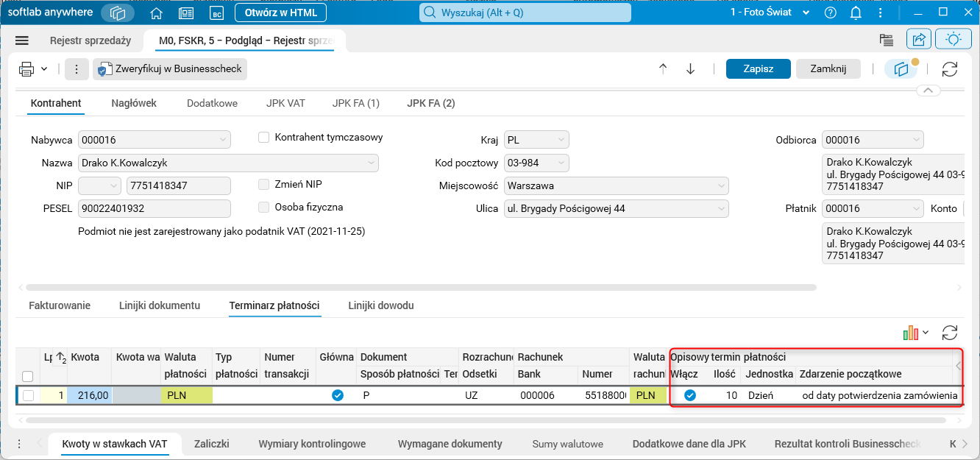The width and height of the screenshot is (980, 460).
Task: Toggle Osoba fizyczna checkbox
Action: click(x=264, y=208)
